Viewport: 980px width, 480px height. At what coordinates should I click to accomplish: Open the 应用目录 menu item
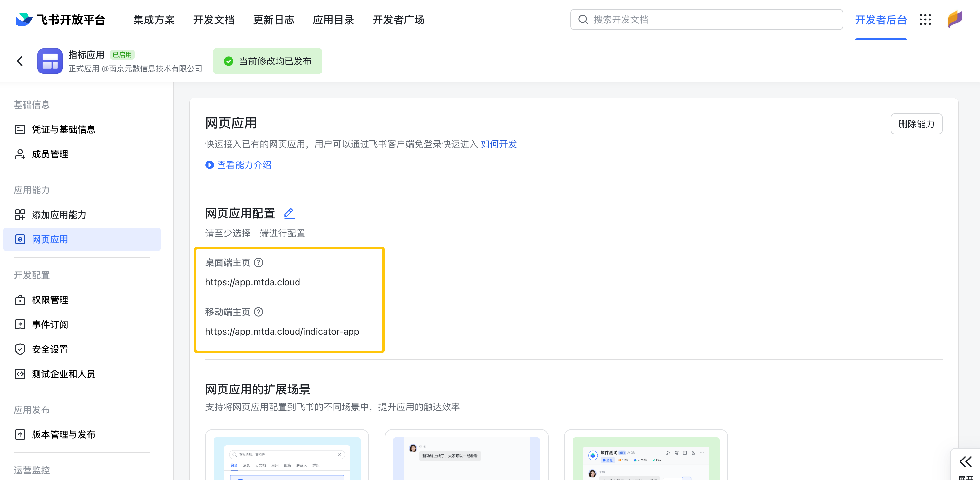[x=333, y=20]
